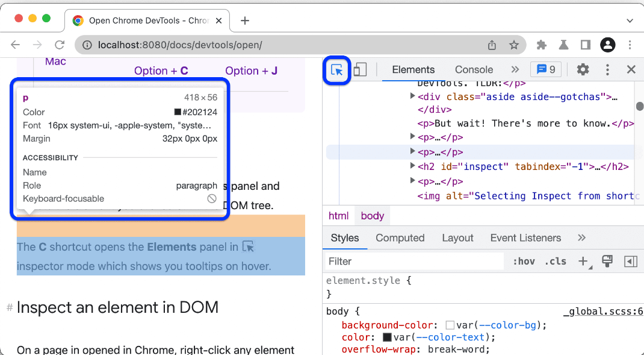
Task: Click the Option + J shortcut link
Action: point(252,71)
